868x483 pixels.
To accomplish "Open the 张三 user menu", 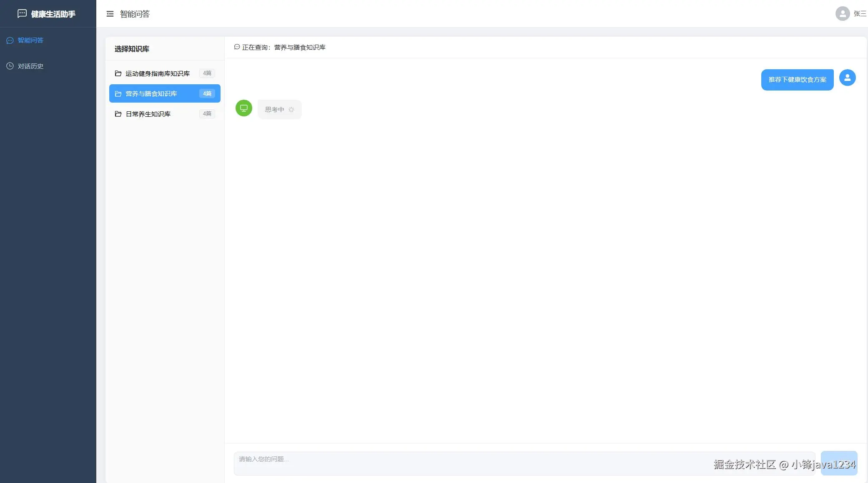I will [x=859, y=14].
